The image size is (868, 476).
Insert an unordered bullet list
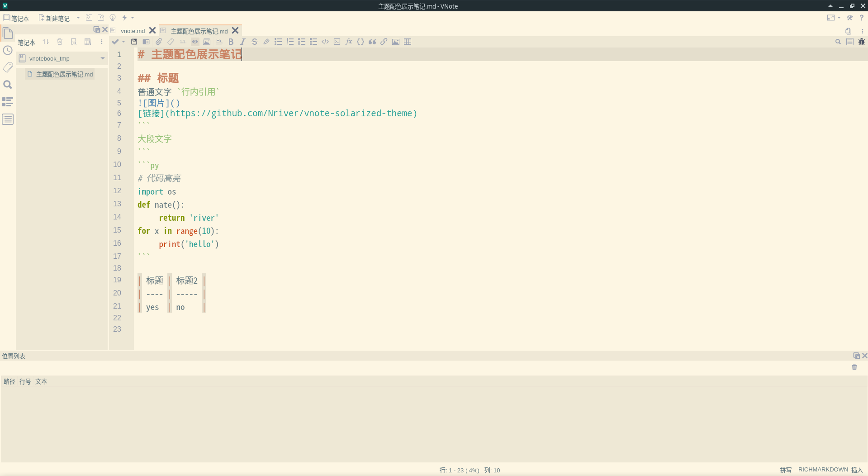point(278,42)
